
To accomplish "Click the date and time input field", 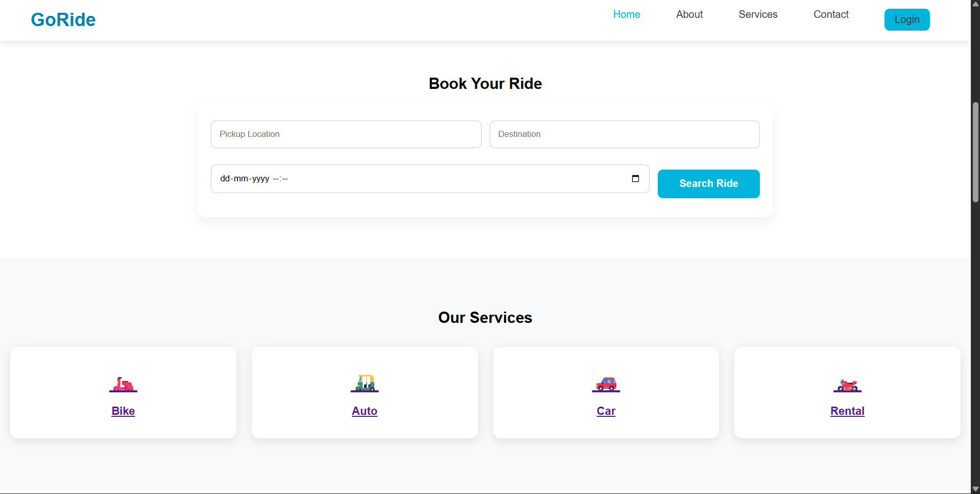I will (x=430, y=179).
